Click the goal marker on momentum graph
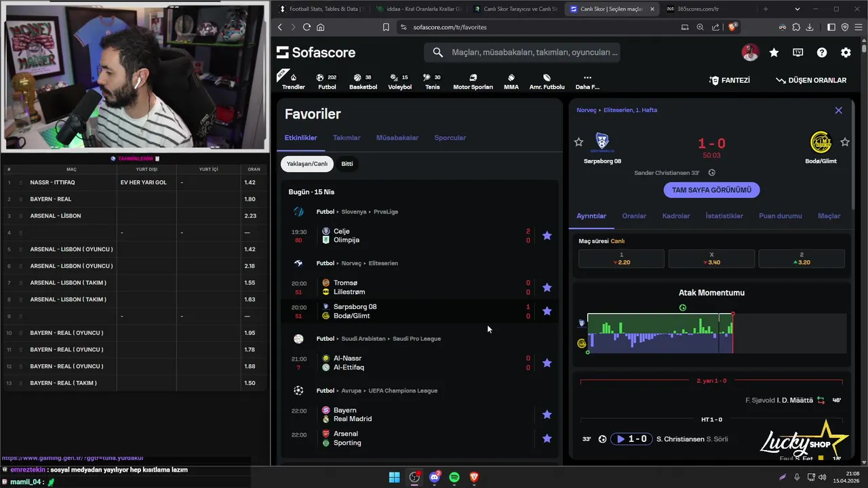The image size is (868, 488). (x=682, y=308)
